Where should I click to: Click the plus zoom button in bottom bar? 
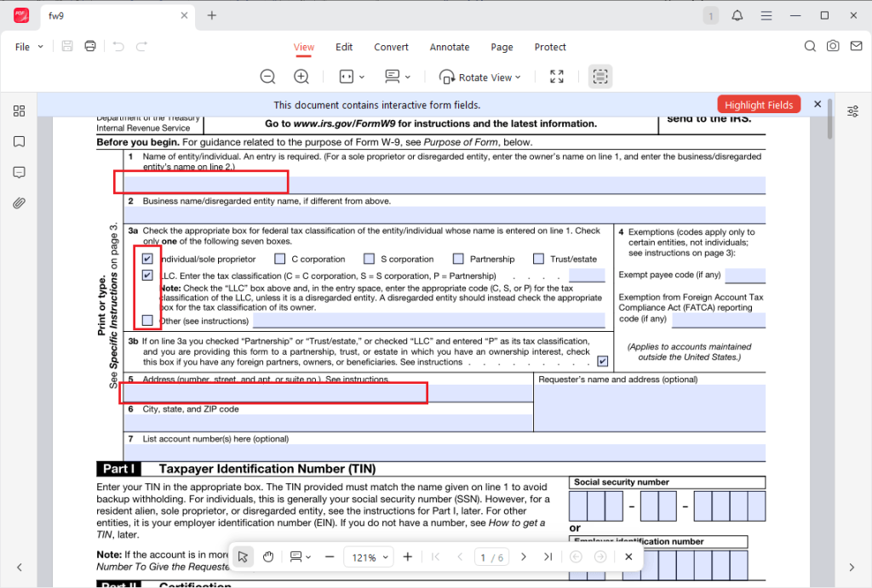(408, 557)
